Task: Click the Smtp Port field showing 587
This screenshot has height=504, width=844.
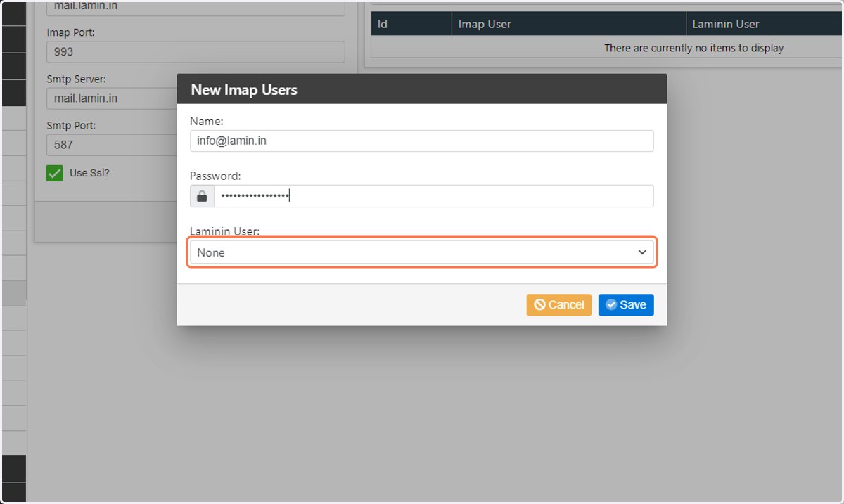Action: click(111, 145)
